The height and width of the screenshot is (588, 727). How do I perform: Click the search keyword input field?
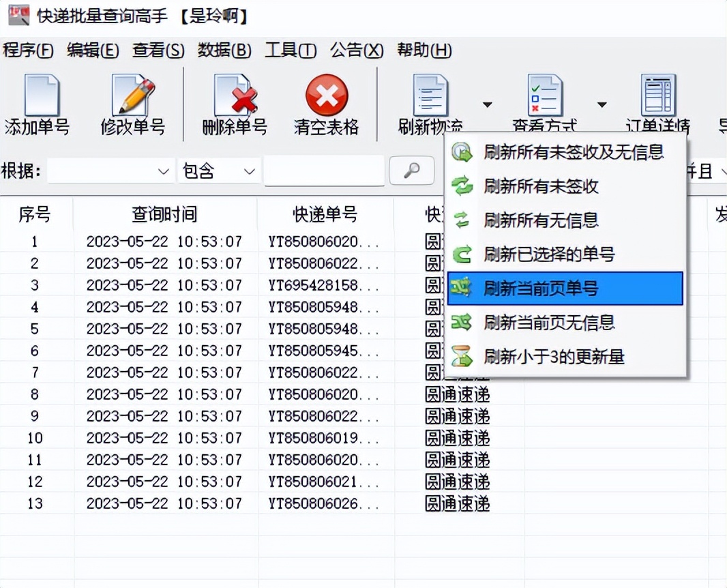pos(323,171)
